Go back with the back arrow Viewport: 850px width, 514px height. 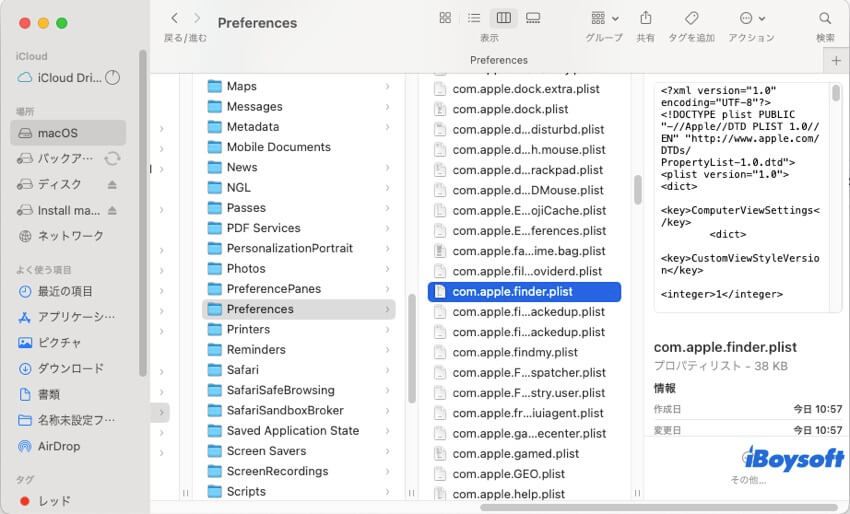(x=175, y=18)
